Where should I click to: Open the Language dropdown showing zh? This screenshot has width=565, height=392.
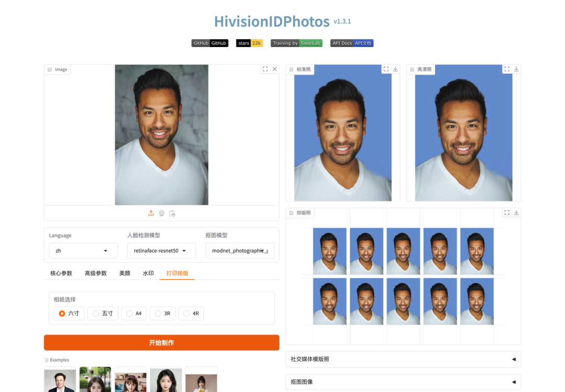(x=83, y=250)
